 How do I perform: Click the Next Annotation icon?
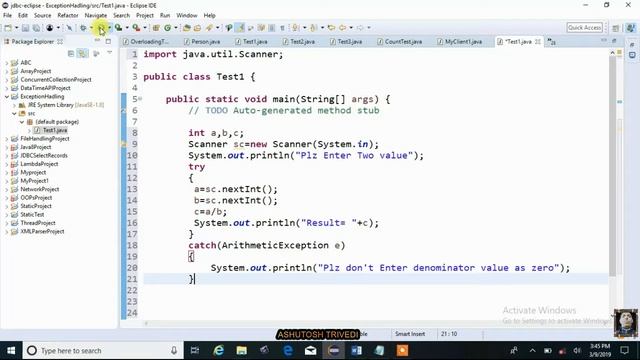click(x=296, y=28)
